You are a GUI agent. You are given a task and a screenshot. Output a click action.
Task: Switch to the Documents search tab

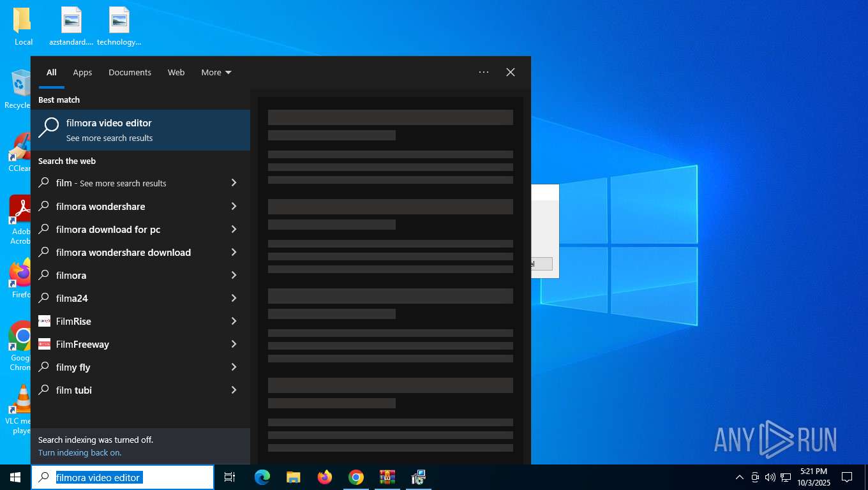point(130,73)
